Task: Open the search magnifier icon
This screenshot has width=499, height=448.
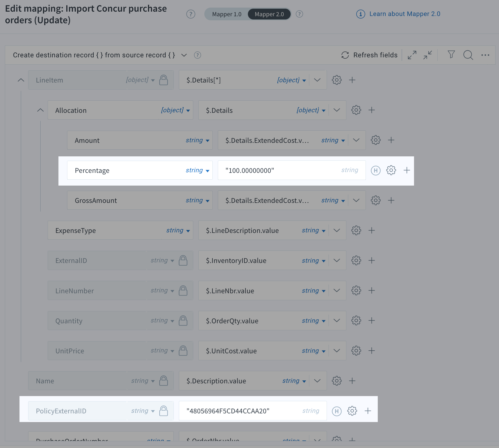Action: point(468,55)
